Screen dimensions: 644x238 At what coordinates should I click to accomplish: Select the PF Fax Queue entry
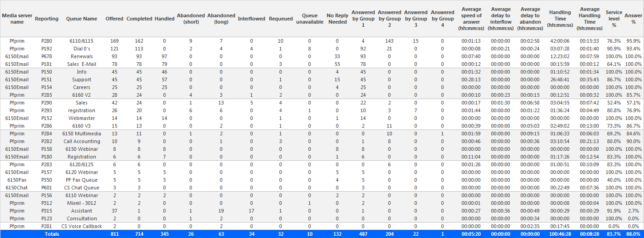point(82,180)
